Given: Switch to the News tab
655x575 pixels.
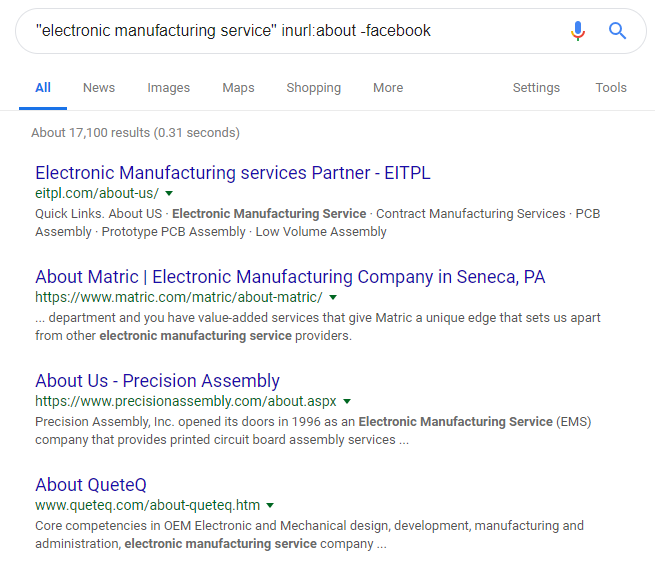Looking at the screenshot, I should coord(99,88).
